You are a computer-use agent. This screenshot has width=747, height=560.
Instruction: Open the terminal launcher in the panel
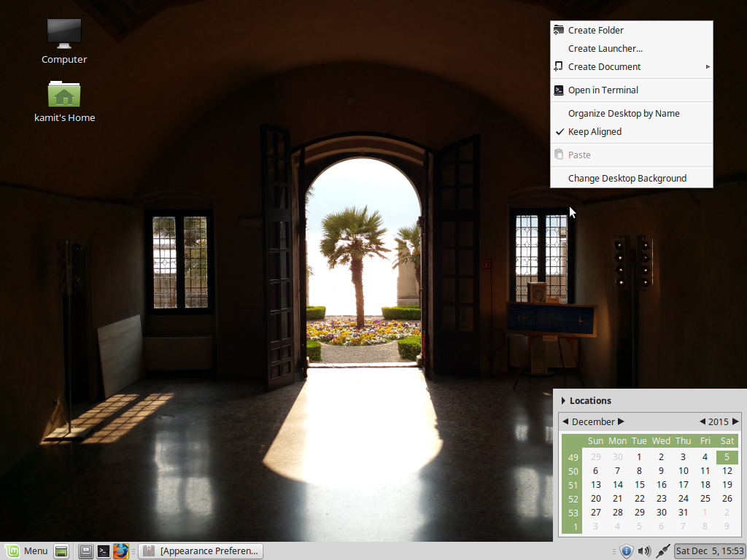click(103, 551)
